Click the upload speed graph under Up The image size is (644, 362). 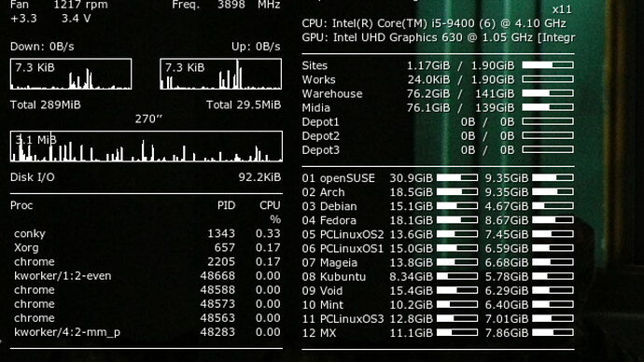click(221, 74)
